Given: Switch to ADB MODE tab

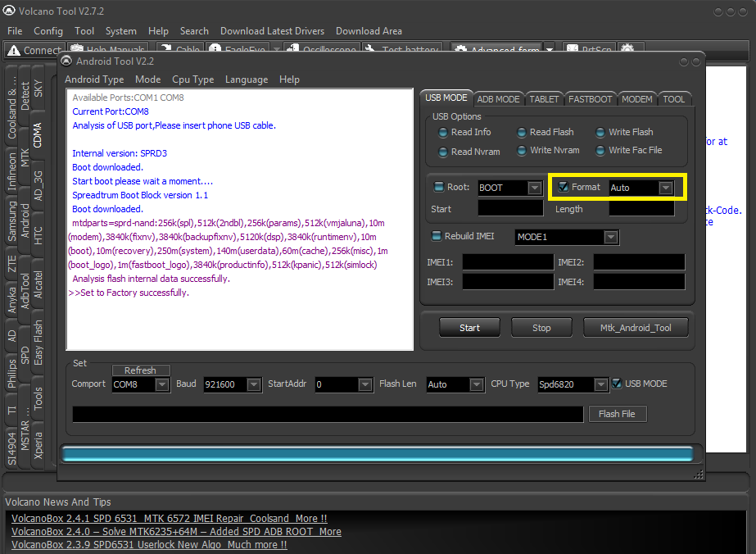Looking at the screenshot, I should (x=498, y=99).
